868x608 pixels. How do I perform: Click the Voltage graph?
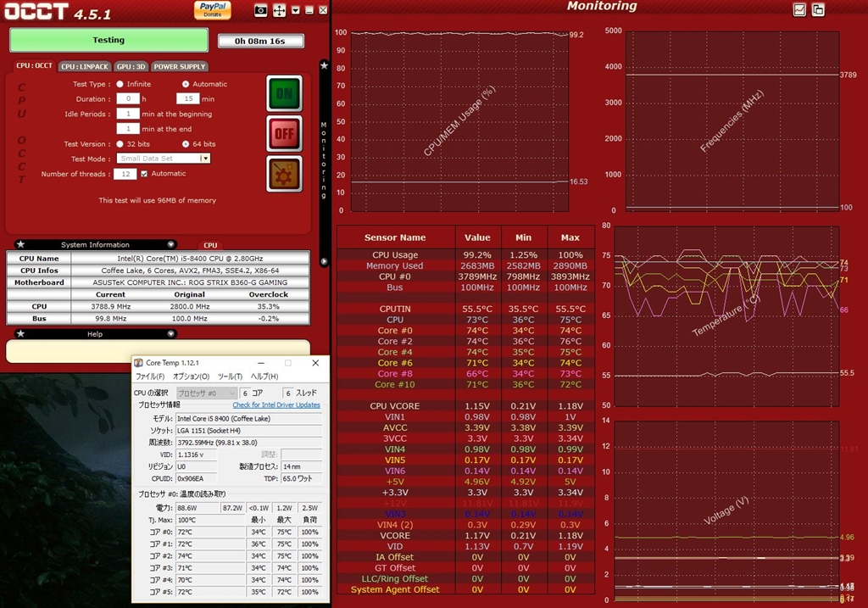[x=726, y=510]
